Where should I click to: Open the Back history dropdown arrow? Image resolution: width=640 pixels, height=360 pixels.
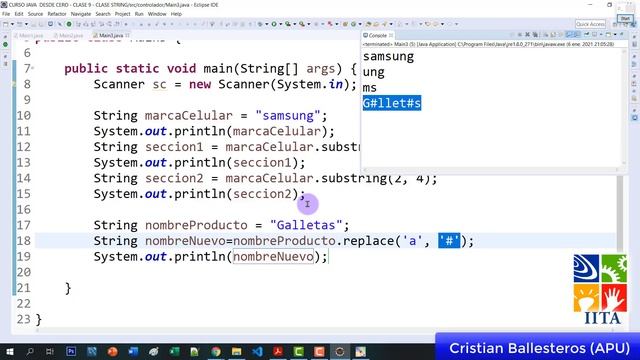[442, 24]
